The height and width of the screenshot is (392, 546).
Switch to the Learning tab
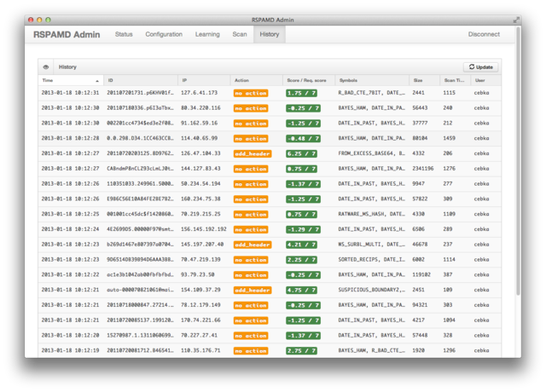207,34
